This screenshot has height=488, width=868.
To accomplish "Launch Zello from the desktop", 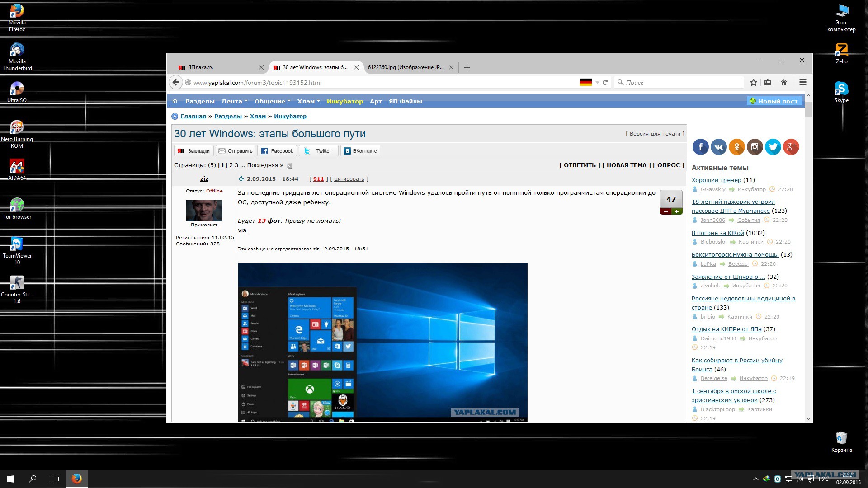I will [841, 53].
